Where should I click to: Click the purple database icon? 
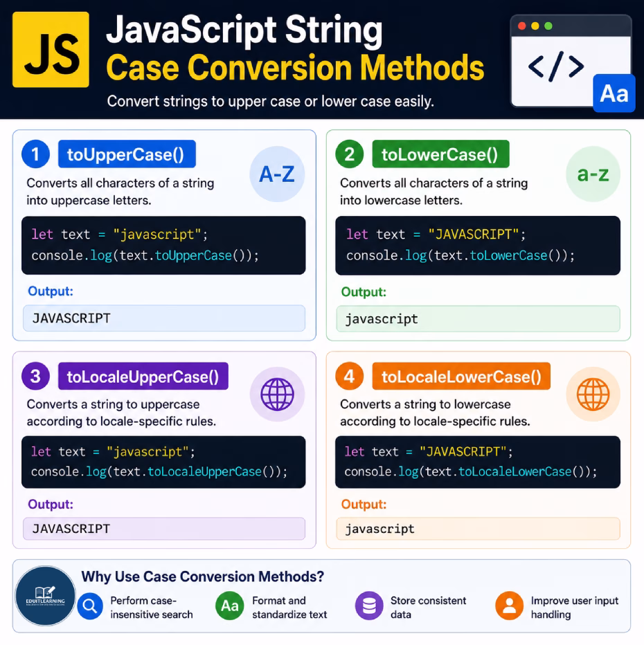click(369, 606)
